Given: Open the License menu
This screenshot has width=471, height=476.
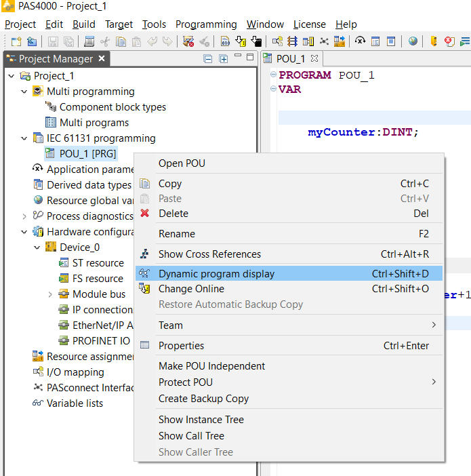Looking at the screenshot, I should (x=310, y=24).
